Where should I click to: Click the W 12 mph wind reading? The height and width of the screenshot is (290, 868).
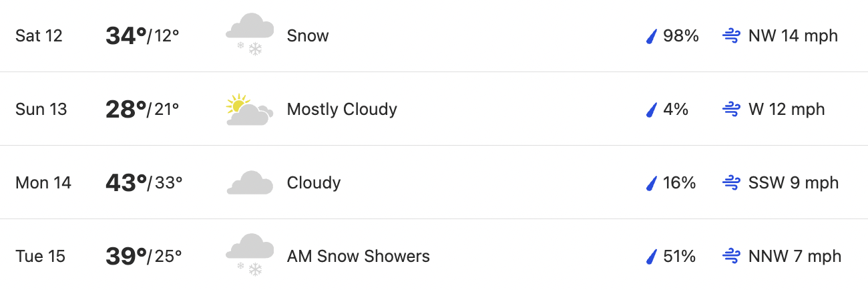[787, 110]
